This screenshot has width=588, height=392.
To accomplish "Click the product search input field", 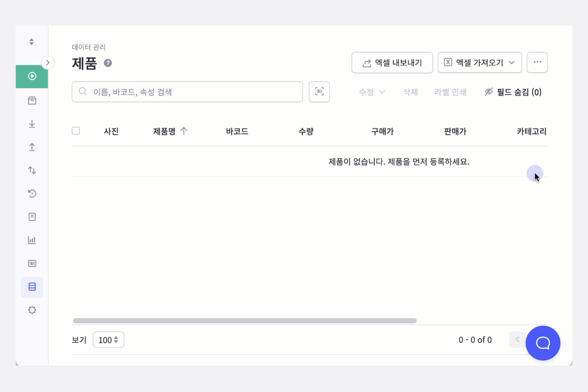I will (x=187, y=91).
